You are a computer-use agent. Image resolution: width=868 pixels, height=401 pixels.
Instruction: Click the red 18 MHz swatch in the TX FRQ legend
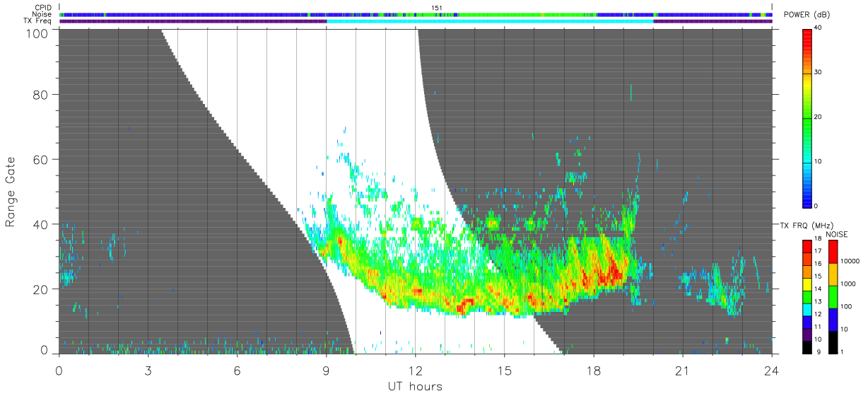click(808, 246)
